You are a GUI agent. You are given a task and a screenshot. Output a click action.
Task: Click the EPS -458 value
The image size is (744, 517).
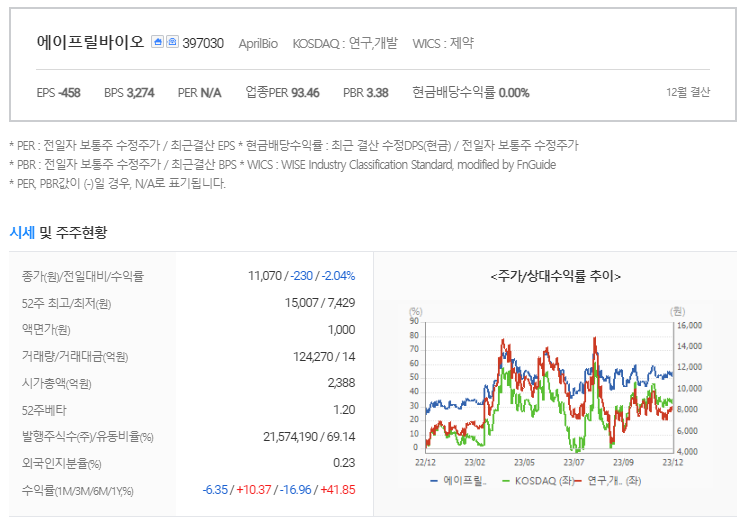pos(58,92)
